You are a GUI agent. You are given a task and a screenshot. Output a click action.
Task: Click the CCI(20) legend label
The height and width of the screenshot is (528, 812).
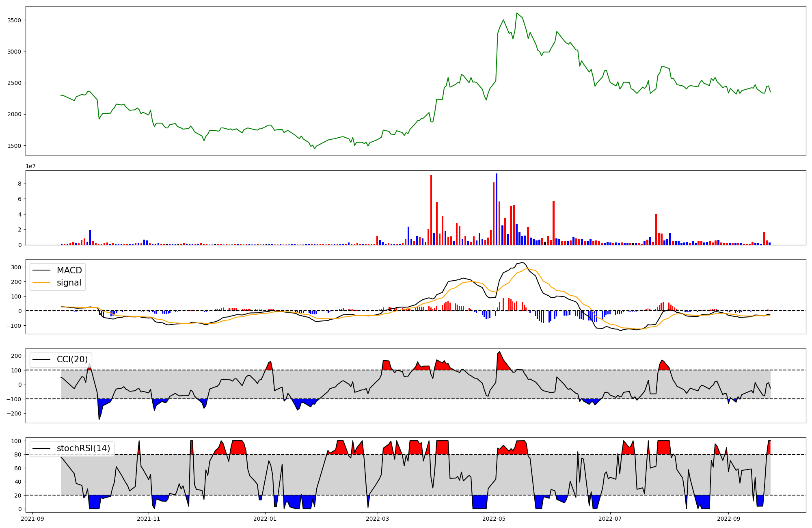click(73, 359)
